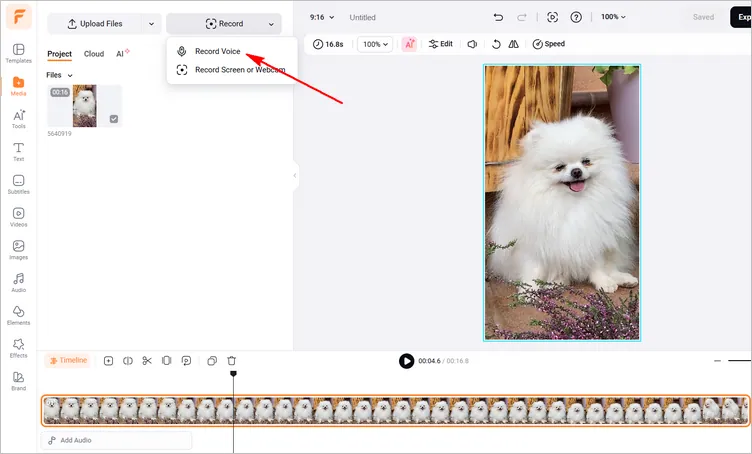Click the 5640919 file name label
Screen dimensions: 752x454
[59, 134]
